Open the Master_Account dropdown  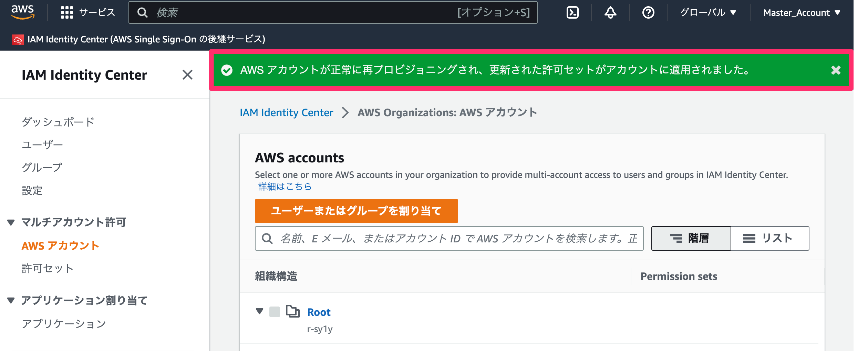802,13
